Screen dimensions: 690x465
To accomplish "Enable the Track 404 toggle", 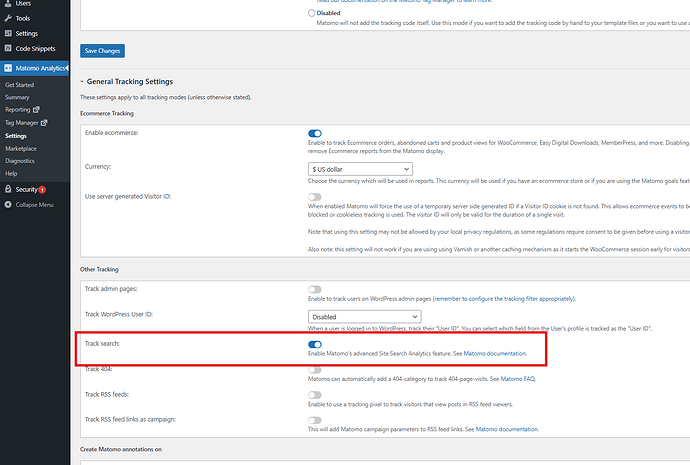I will (x=315, y=369).
